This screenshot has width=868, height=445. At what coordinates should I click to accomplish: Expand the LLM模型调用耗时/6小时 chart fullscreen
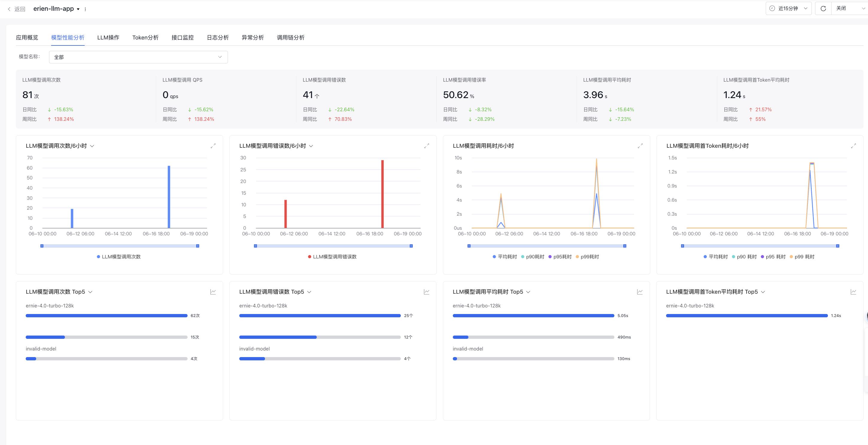coord(640,146)
